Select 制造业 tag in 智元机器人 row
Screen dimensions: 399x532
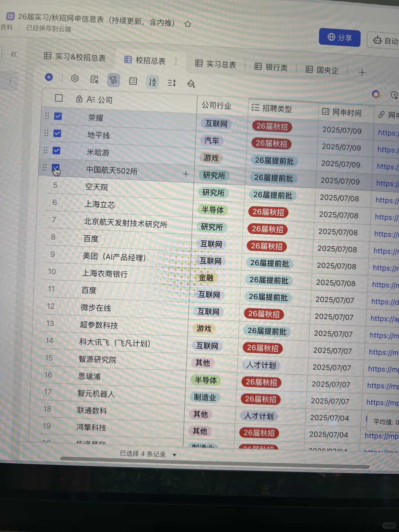[x=205, y=398]
